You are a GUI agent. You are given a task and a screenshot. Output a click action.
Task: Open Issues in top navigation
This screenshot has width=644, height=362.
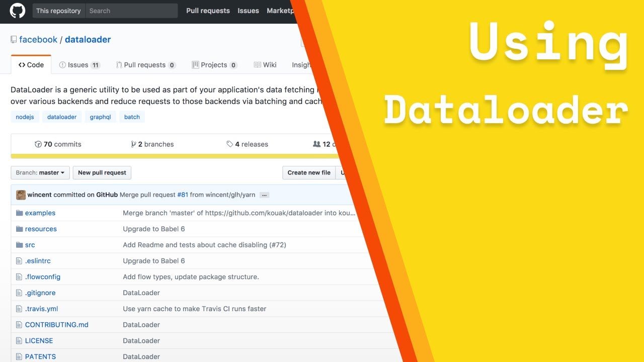click(248, 11)
